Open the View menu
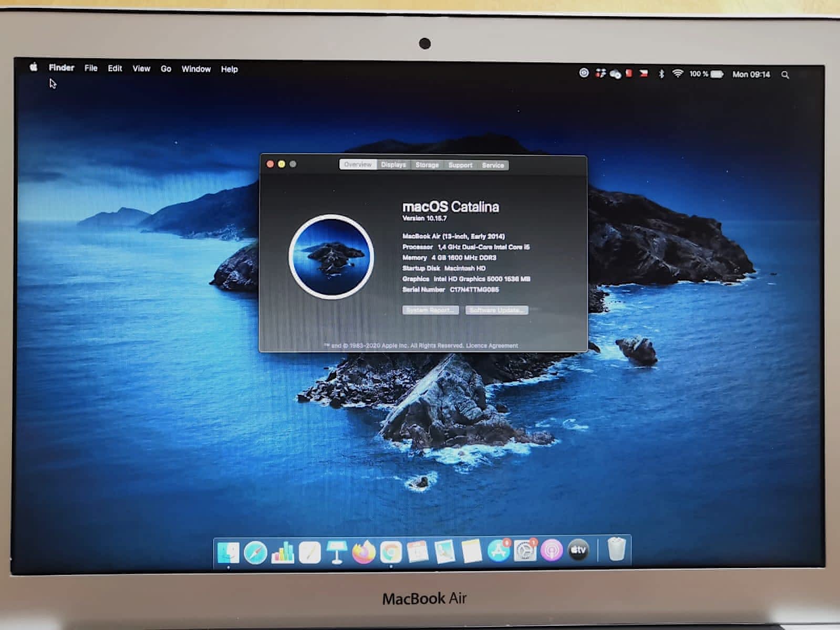 141,69
